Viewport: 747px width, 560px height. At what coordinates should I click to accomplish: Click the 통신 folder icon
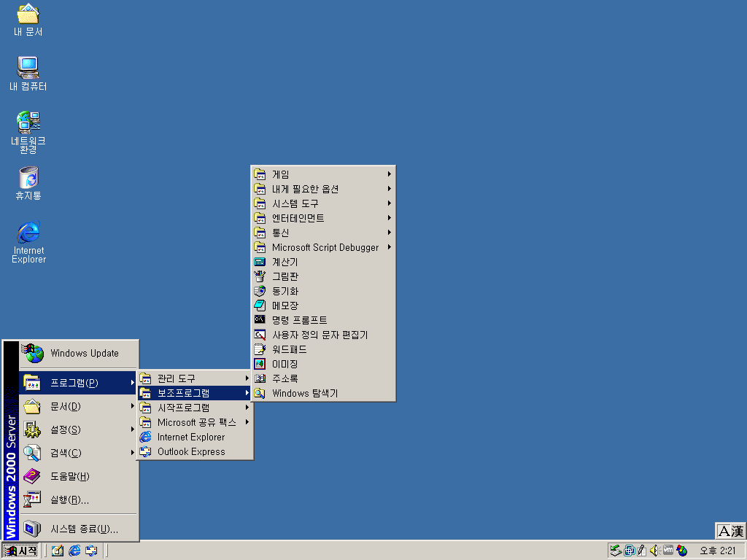[260, 233]
